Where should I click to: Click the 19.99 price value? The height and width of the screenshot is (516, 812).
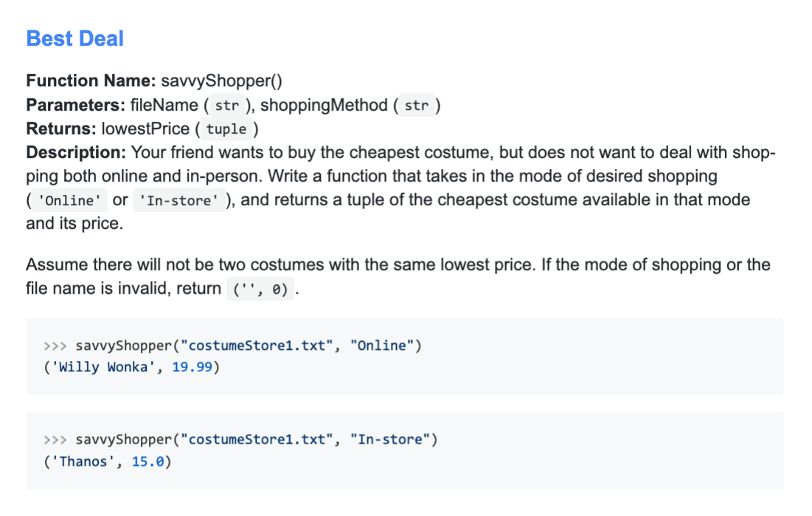click(x=192, y=367)
